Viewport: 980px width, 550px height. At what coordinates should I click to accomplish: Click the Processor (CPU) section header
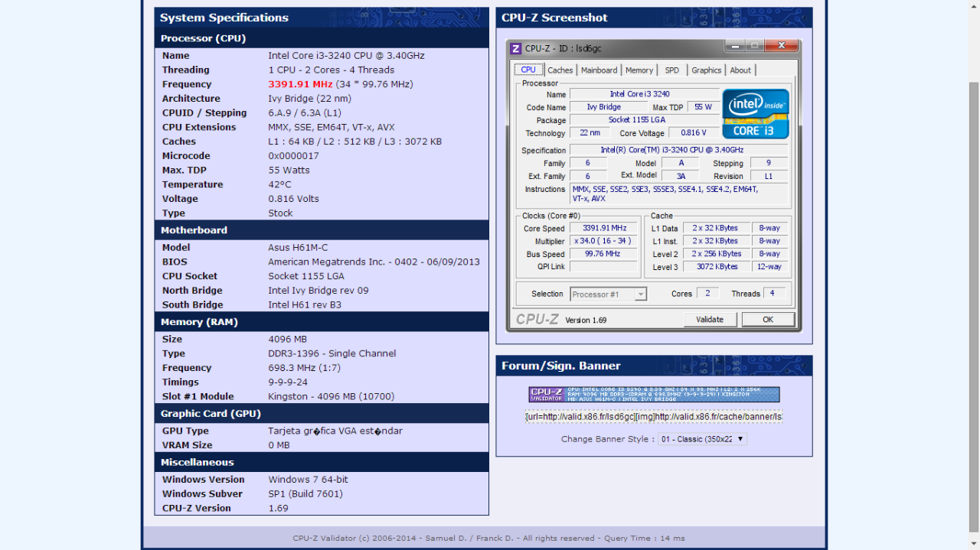pos(322,38)
